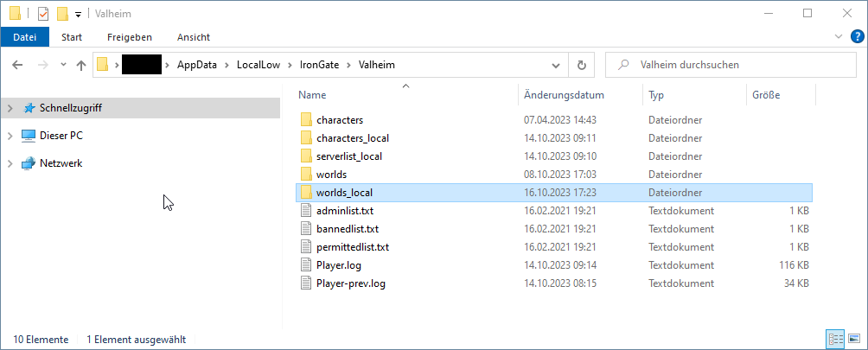Switch to large thumbnails view in status bar
Image resolution: width=868 pixels, height=350 pixels.
tap(854, 339)
